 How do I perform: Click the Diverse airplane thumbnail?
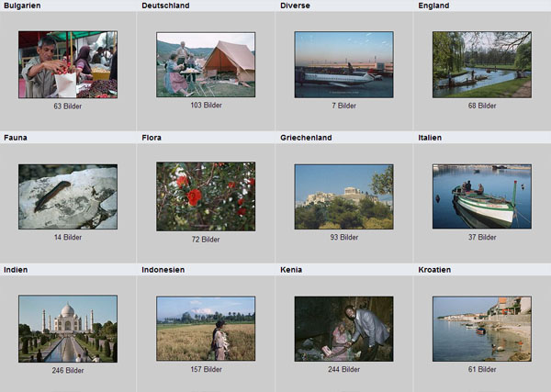point(343,64)
